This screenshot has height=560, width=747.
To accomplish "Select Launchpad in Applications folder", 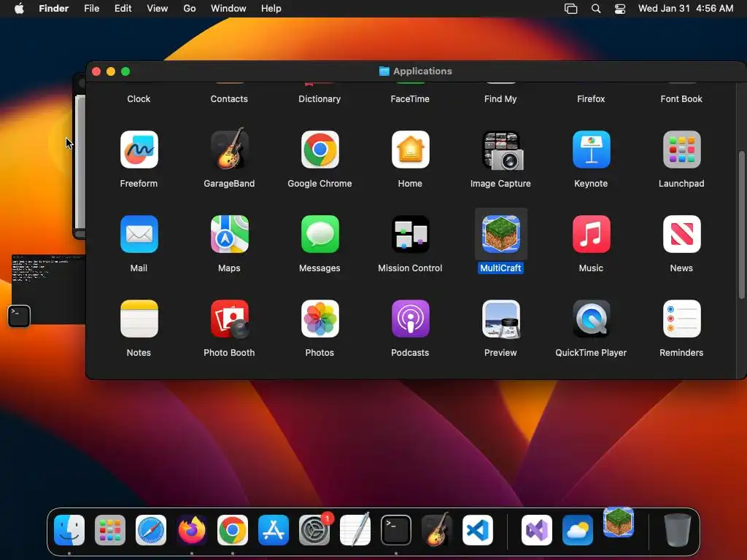I will pos(682,149).
